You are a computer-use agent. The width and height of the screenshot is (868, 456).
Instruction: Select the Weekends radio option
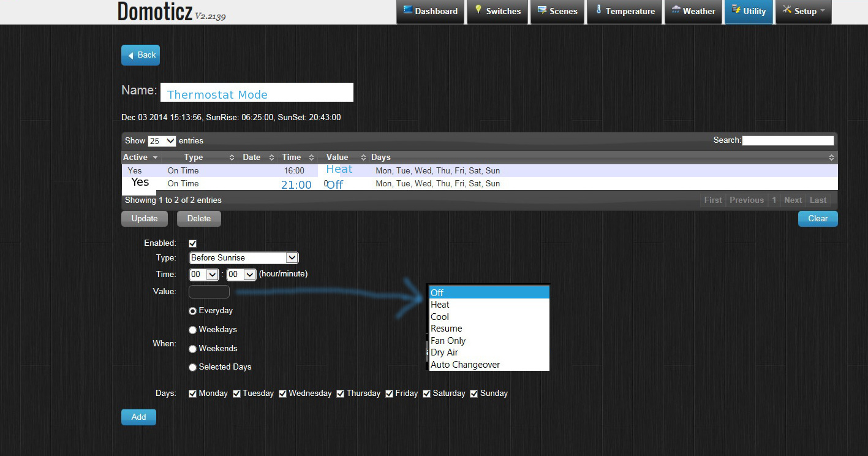192,349
